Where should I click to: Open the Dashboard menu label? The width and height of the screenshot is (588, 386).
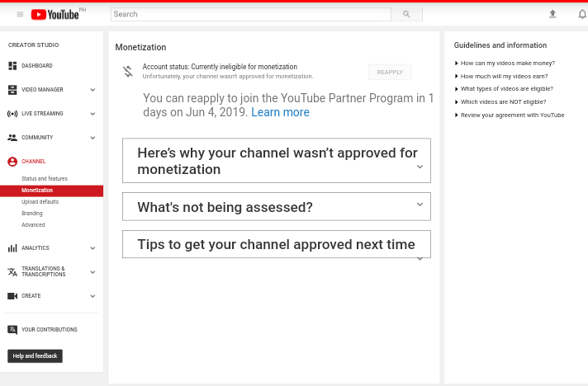click(x=37, y=66)
